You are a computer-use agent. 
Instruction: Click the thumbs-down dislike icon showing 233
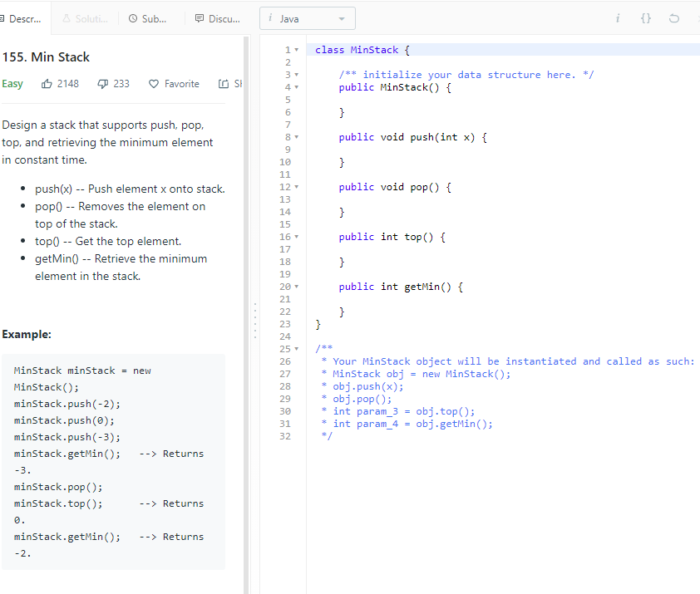pos(103,83)
